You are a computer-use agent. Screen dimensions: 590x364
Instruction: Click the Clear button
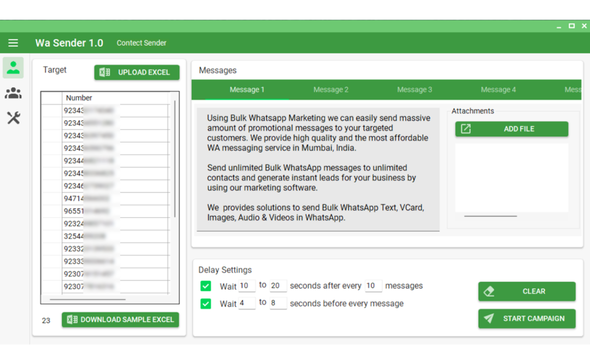pos(527,291)
